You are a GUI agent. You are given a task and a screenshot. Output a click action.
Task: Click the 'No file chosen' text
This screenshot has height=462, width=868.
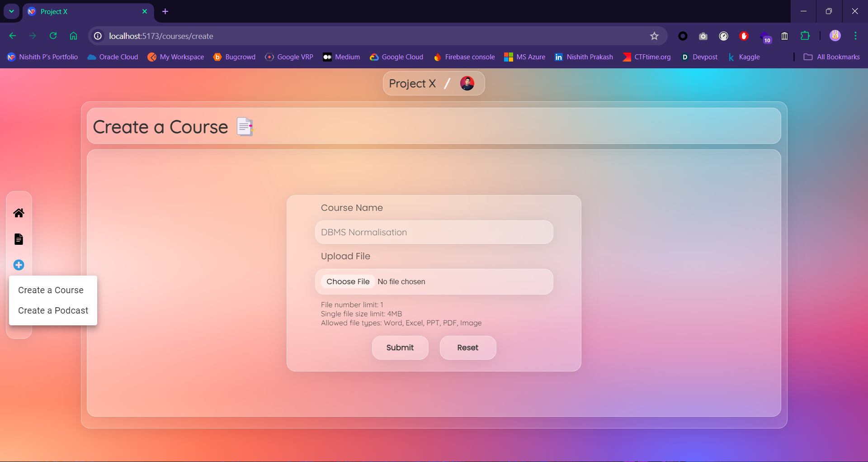click(x=401, y=281)
